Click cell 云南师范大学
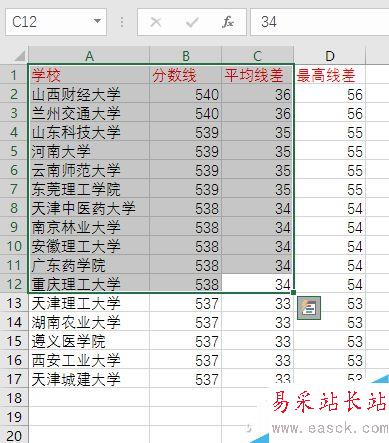389x443 pixels. 89,170
